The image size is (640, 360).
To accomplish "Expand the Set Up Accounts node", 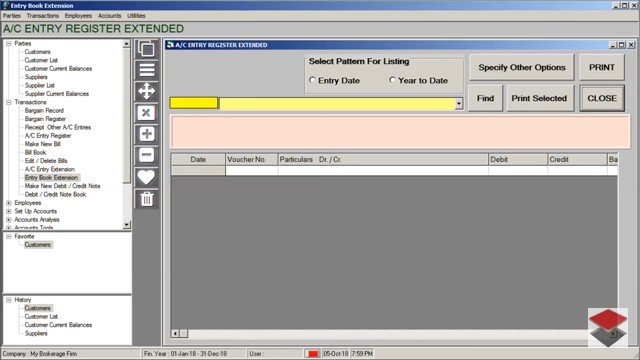I will [9, 211].
